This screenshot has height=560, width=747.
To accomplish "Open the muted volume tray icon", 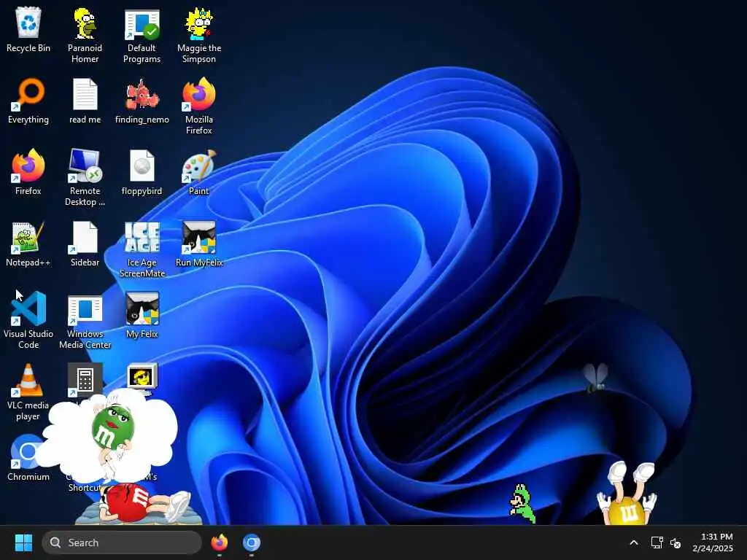I will (675, 542).
